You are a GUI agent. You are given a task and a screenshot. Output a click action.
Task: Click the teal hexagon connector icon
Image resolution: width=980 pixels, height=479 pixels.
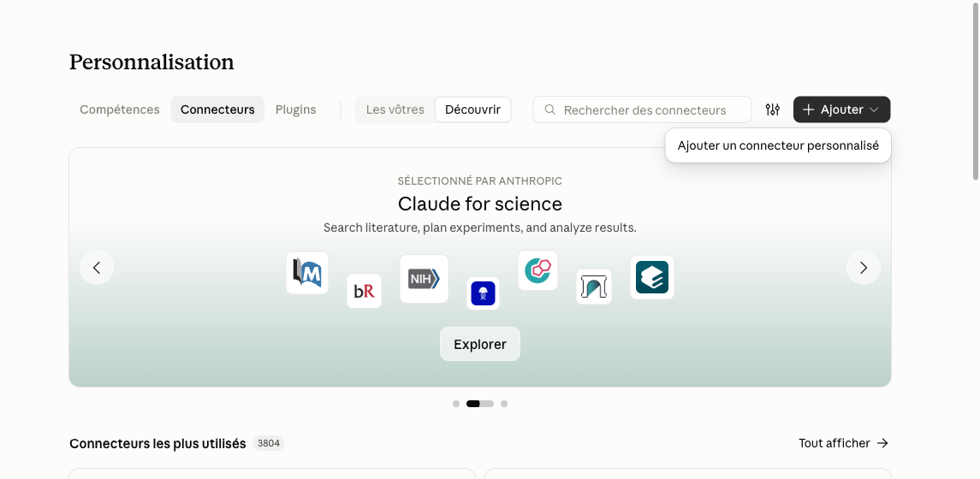pos(538,270)
